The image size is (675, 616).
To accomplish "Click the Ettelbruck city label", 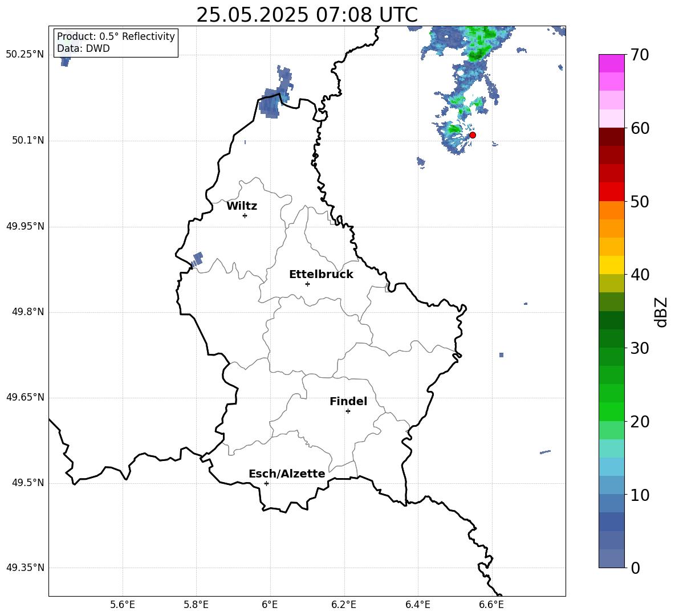I will click(x=321, y=275).
